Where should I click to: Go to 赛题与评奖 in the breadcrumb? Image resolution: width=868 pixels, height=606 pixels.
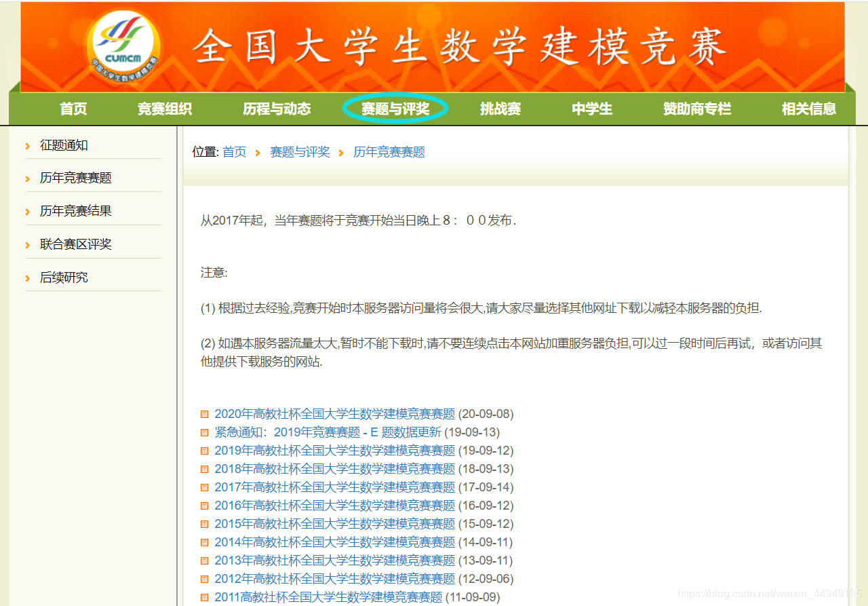(x=300, y=152)
